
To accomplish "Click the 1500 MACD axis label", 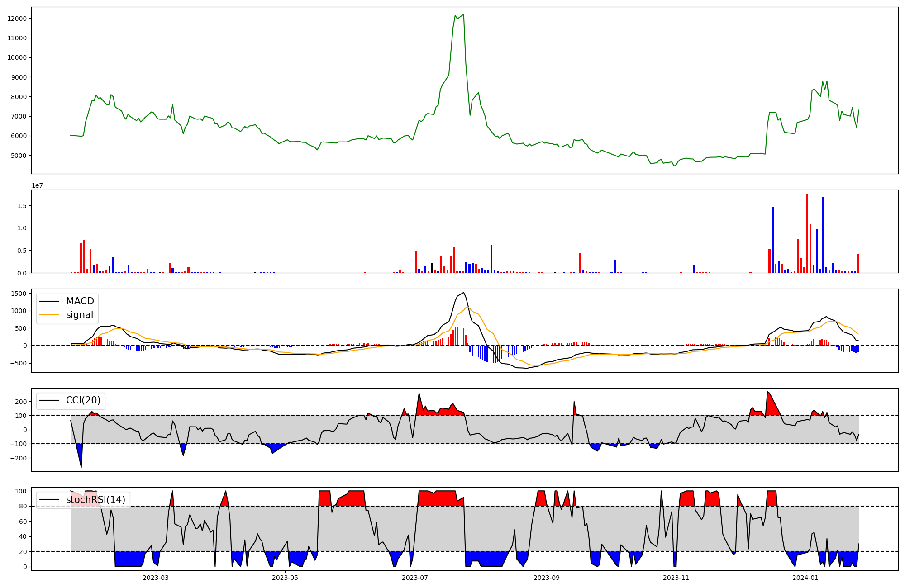I will click(x=19, y=294).
